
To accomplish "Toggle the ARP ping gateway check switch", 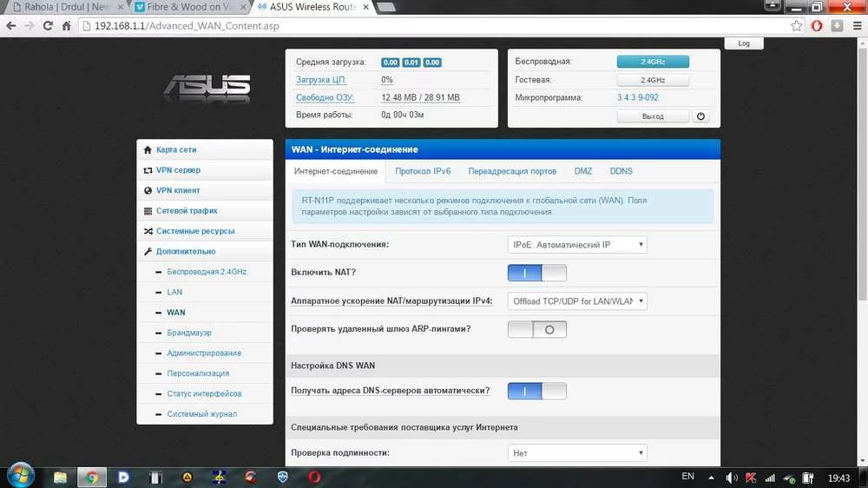I will pos(537,330).
